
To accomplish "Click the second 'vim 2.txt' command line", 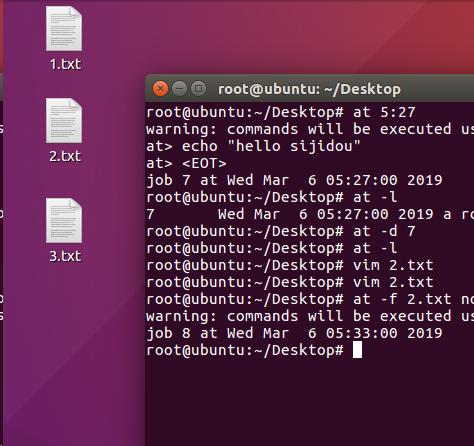I will [x=290, y=282].
